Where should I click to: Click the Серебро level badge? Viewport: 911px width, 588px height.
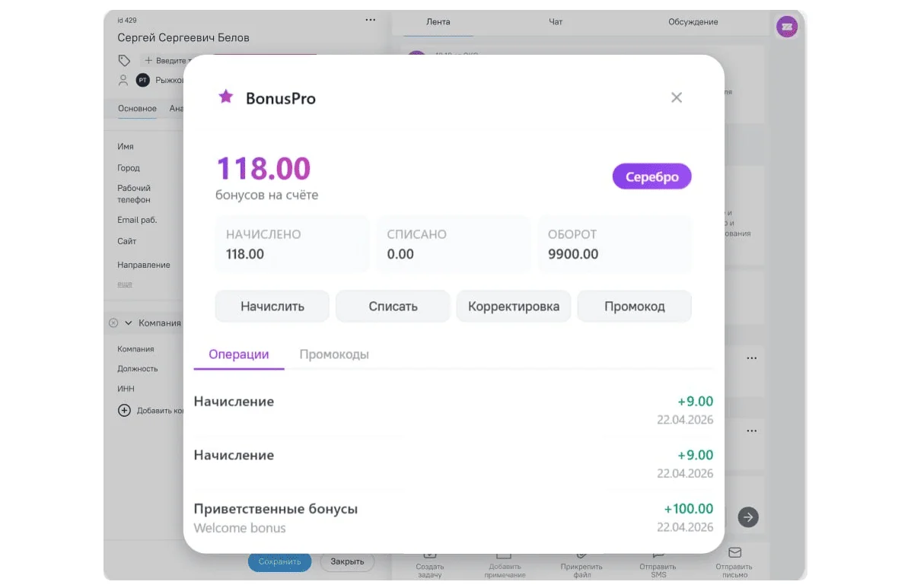coord(652,176)
